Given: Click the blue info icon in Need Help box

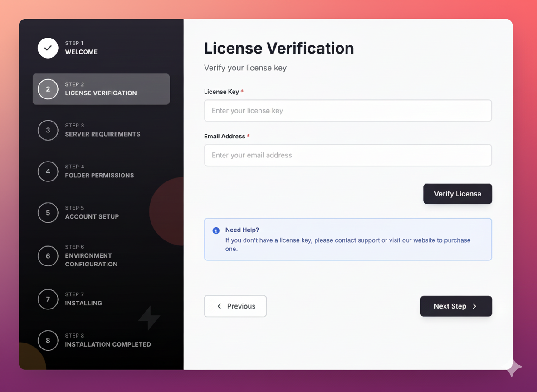Looking at the screenshot, I should click(216, 230).
